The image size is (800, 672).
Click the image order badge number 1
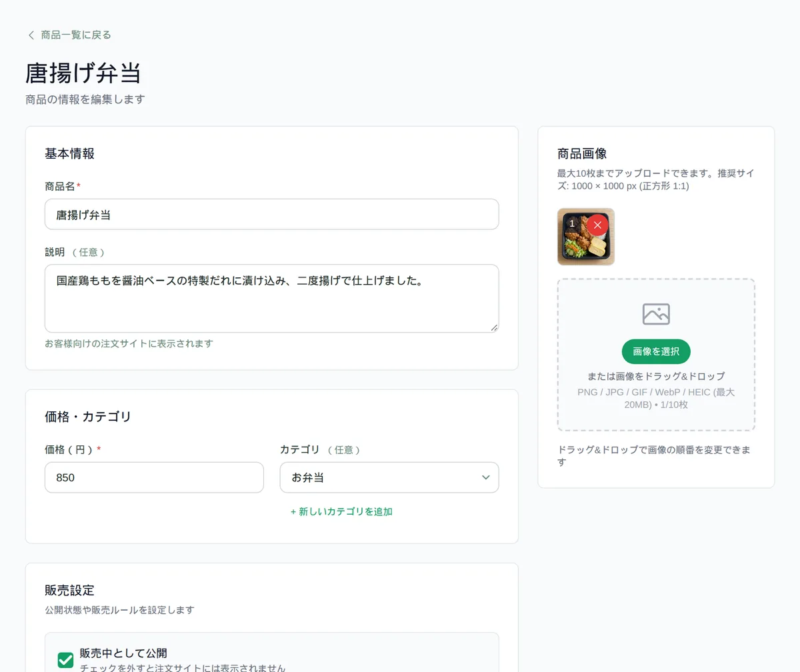572,223
